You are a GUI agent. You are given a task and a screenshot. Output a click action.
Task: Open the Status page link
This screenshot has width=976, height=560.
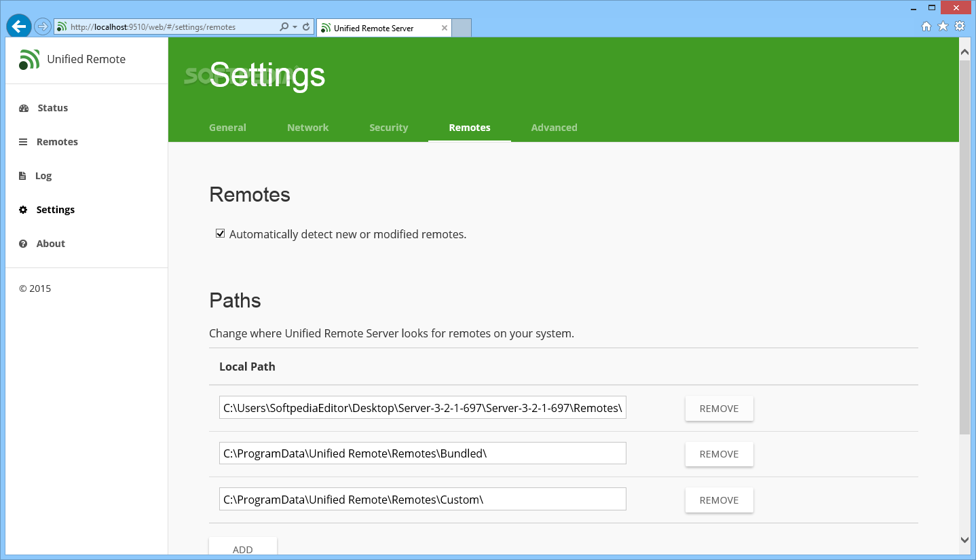coord(53,108)
